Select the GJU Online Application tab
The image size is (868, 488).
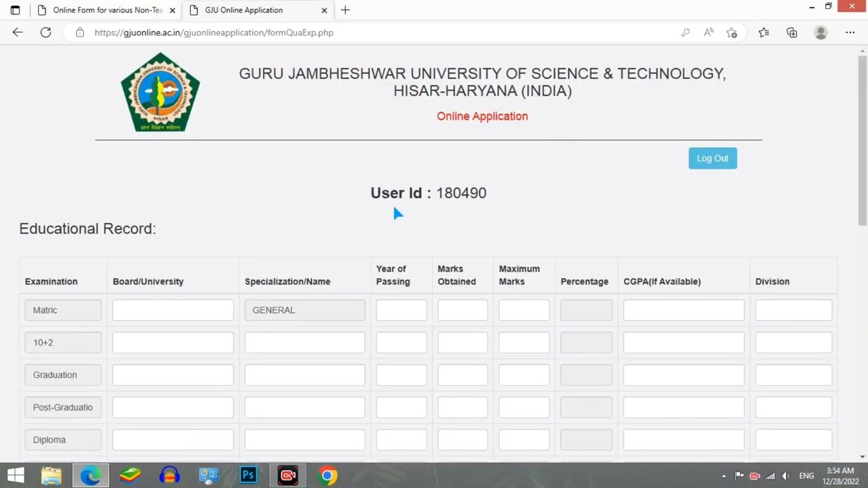tap(258, 10)
